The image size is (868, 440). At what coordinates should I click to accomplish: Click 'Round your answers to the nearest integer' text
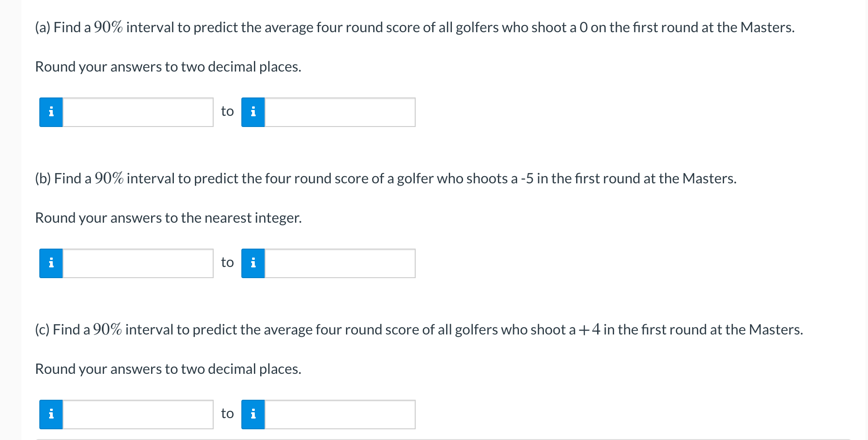pyautogui.click(x=169, y=218)
